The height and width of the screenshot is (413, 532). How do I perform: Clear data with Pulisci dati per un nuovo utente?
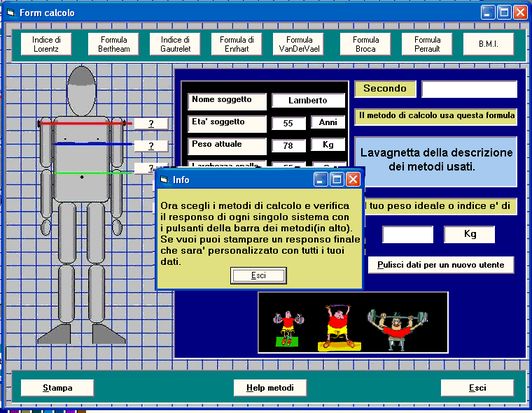pos(441,265)
